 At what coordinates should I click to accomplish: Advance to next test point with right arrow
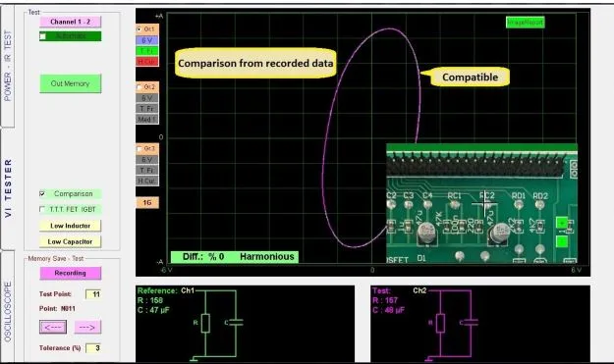click(x=86, y=327)
